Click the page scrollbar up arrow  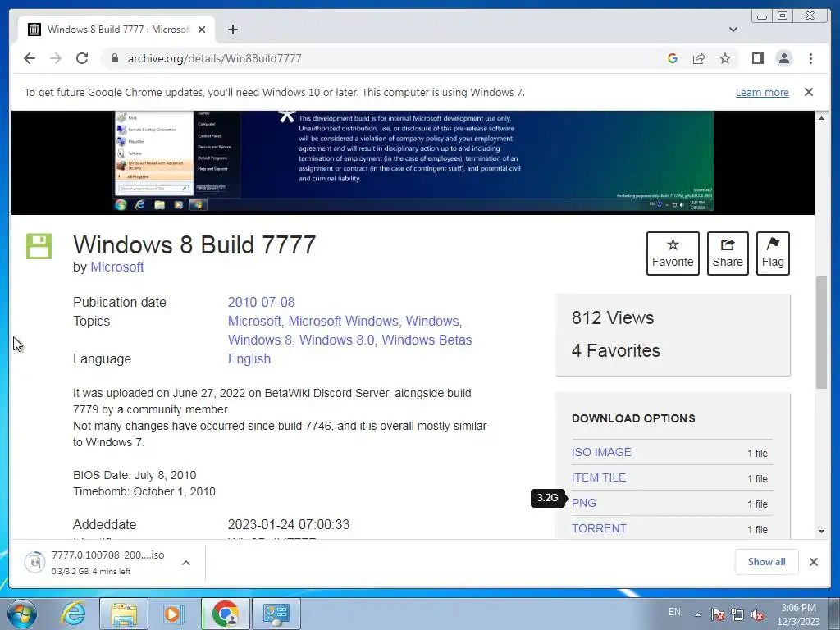point(821,118)
